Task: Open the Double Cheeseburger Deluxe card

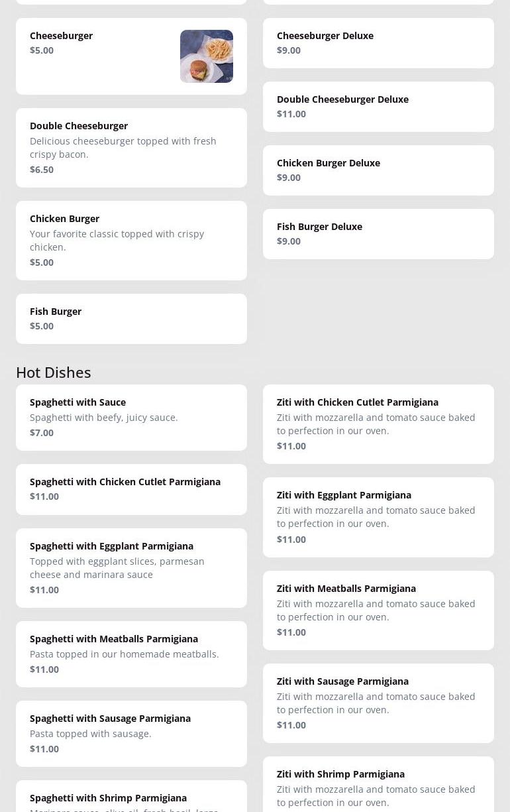Action: (x=378, y=107)
